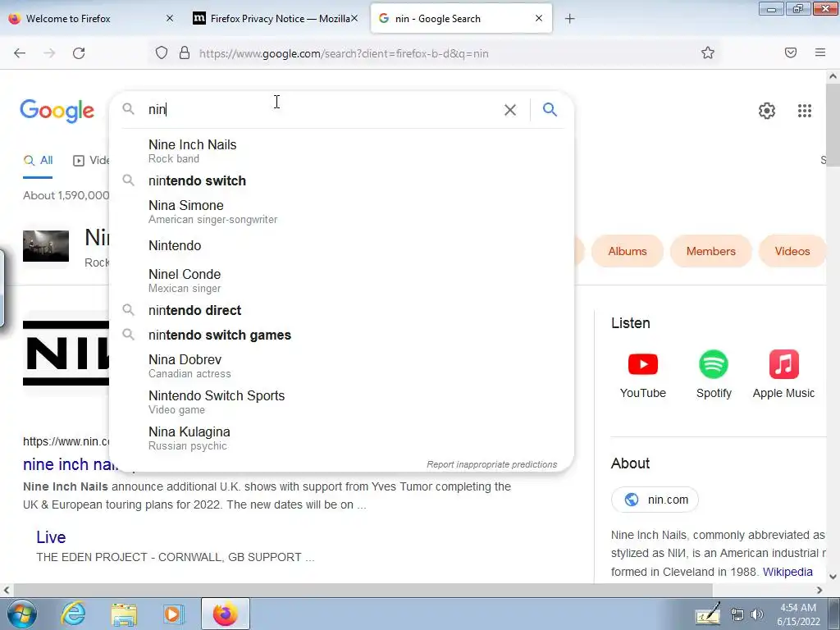Open the Members chip
Screen dimensions: 840x630
click(711, 251)
